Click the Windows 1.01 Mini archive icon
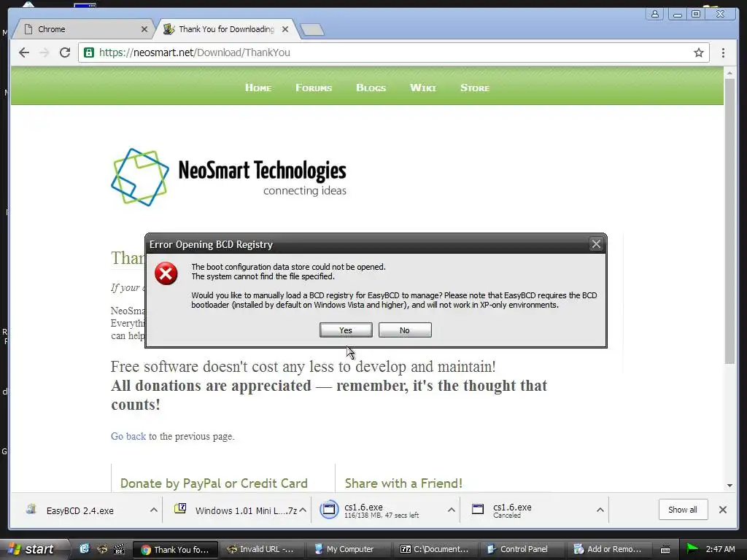This screenshot has height=560, width=747. [x=180, y=509]
